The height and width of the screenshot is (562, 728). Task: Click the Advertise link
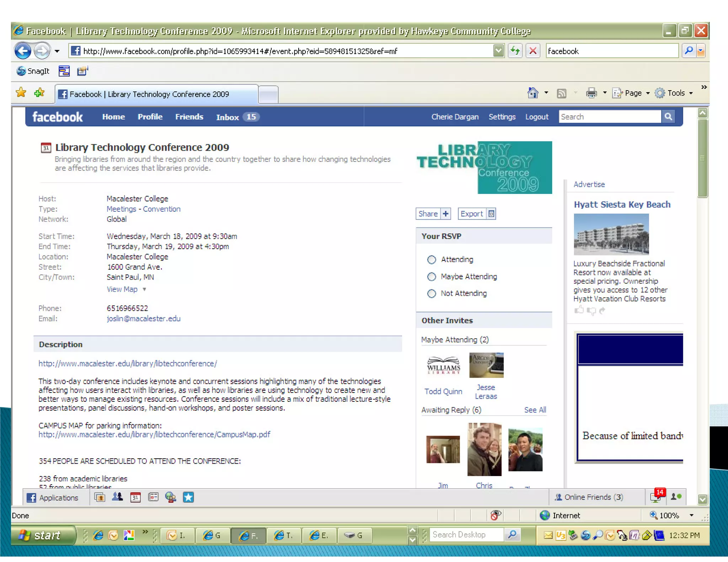pyautogui.click(x=589, y=184)
